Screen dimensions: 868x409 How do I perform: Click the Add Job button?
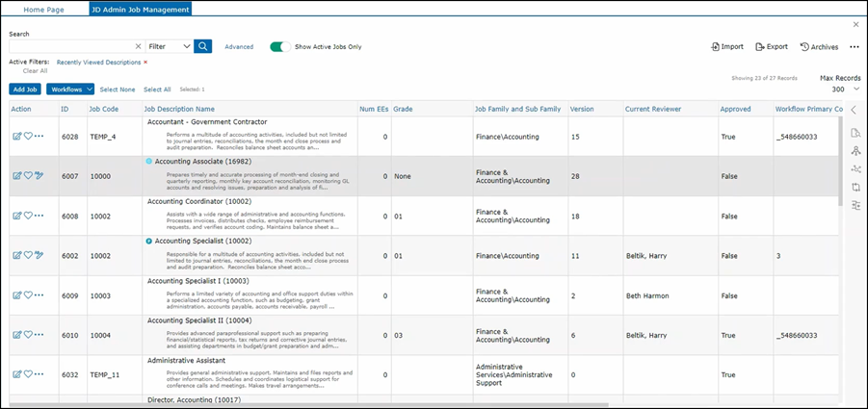(25, 89)
